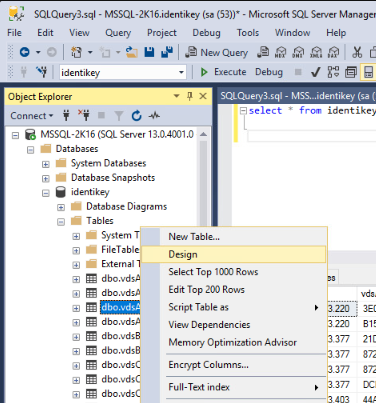376x403 pixels.
Task: Click the Object Explorer Disconnect icon
Action: pos(84,115)
